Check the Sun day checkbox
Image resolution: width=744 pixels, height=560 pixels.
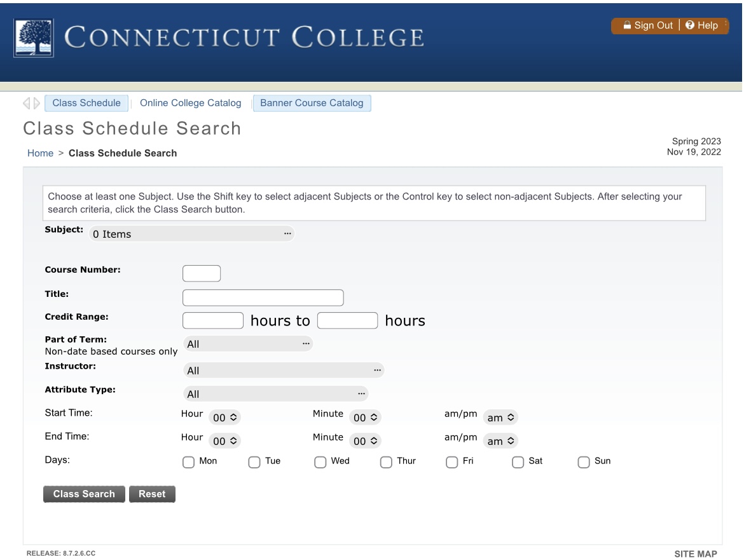pos(584,461)
